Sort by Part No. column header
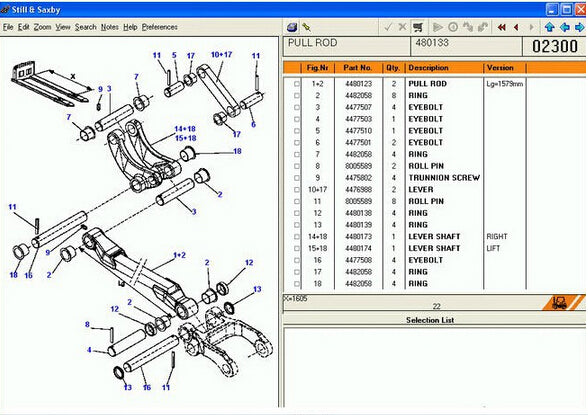The image size is (588, 415). (x=358, y=68)
